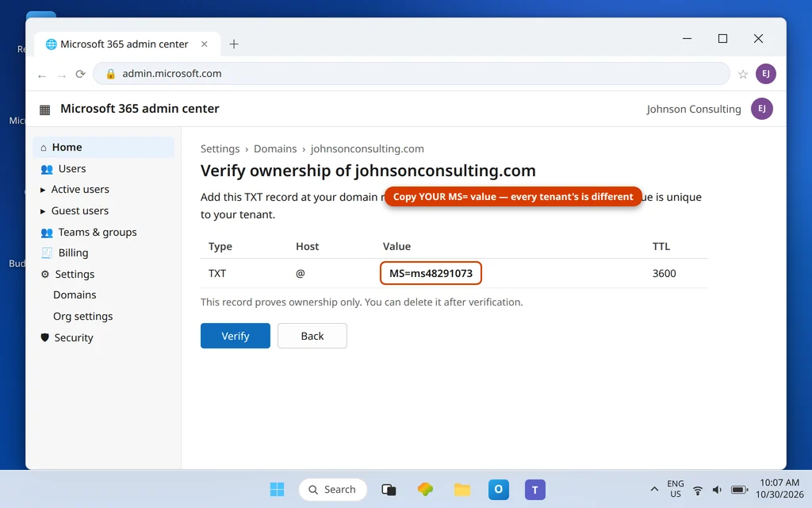
Task: Click the volume speaker icon
Action: click(x=717, y=490)
